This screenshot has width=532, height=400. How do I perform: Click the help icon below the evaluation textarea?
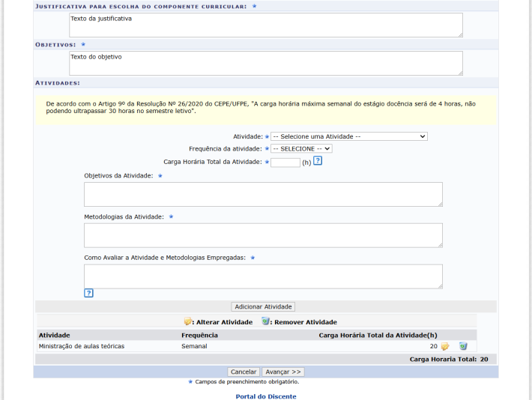[88, 293]
